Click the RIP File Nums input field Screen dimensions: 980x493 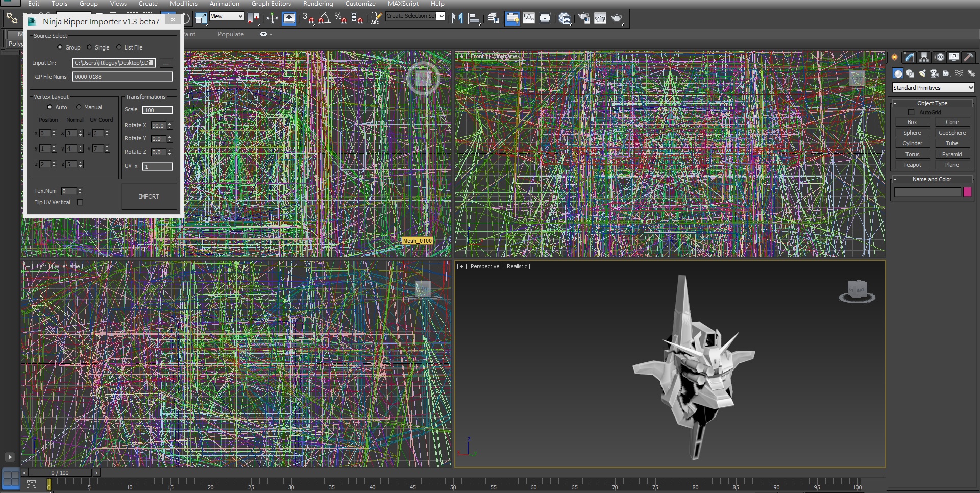pyautogui.click(x=122, y=77)
